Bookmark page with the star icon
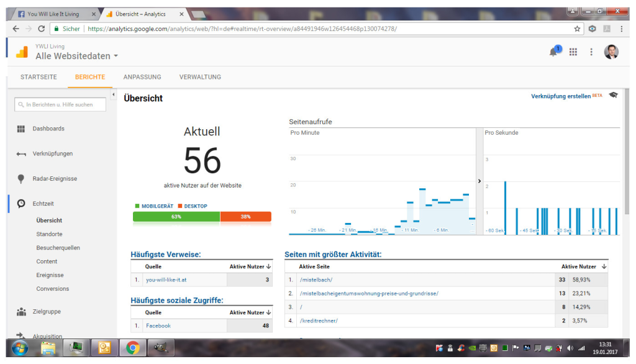Image resolution: width=636 pixels, height=364 pixels. 577,29
